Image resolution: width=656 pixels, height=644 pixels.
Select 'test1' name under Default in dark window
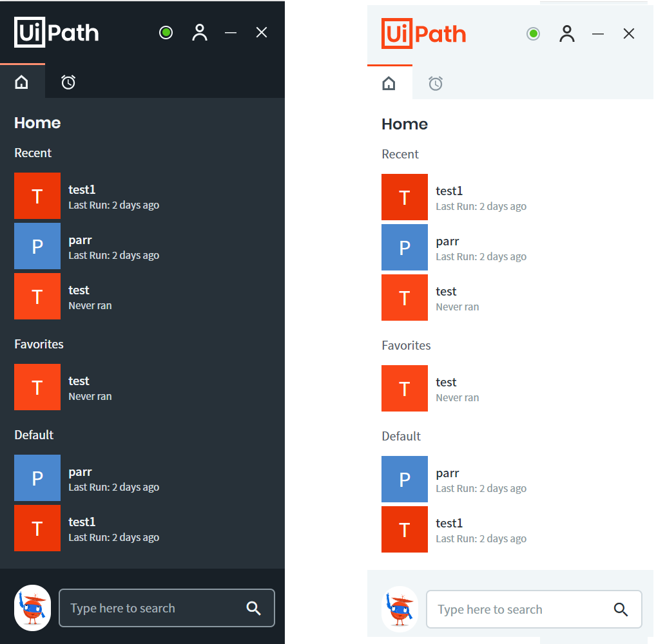(x=82, y=522)
